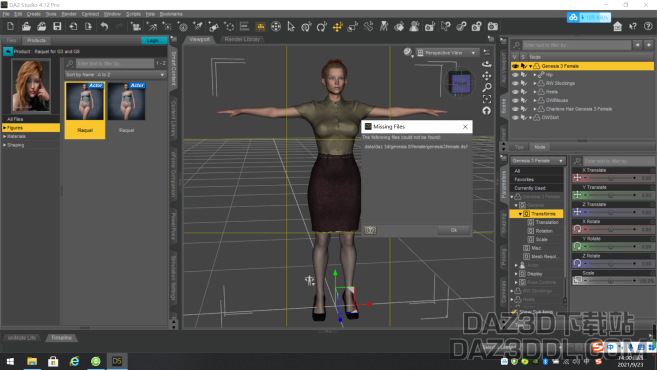Click the viewport orbit/rotate view control

pyautogui.click(x=486, y=64)
